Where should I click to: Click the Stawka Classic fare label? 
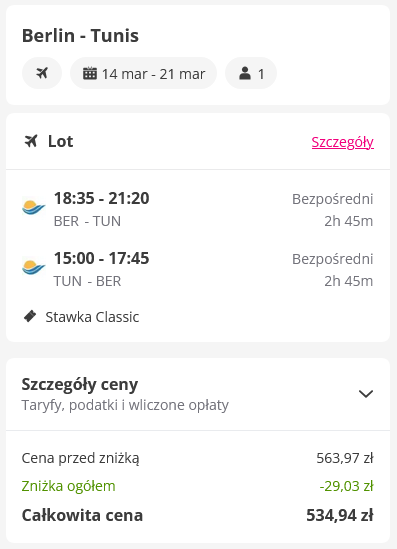[x=92, y=317]
